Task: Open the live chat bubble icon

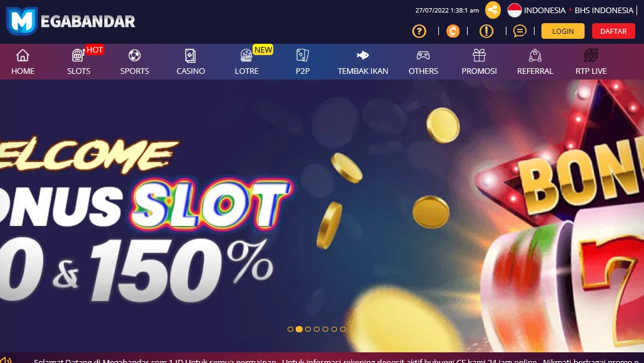Action: point(520,31)
